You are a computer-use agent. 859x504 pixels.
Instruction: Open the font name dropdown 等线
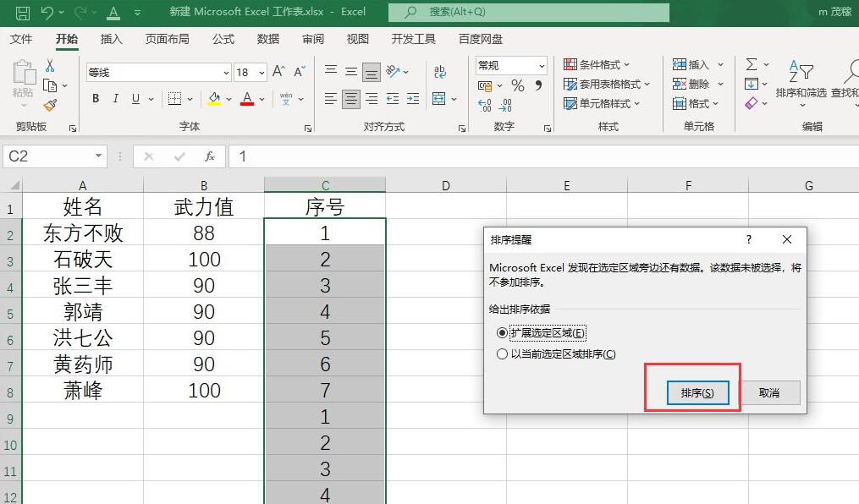coord(226,72)
